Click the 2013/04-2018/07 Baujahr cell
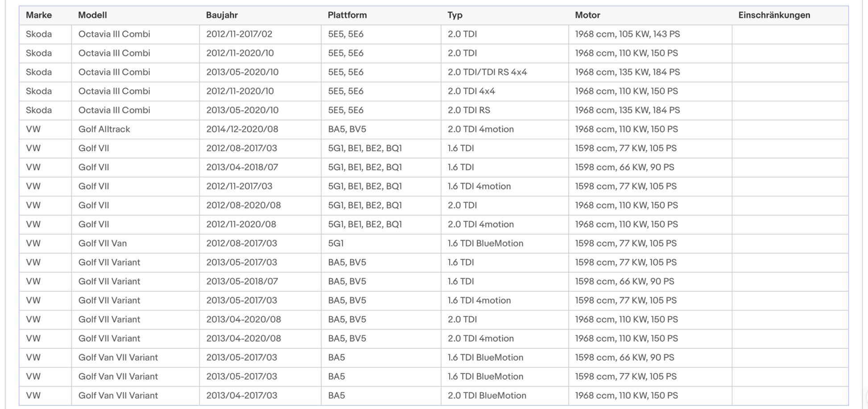This screenshot has height=409, width=868. [242, 168]
